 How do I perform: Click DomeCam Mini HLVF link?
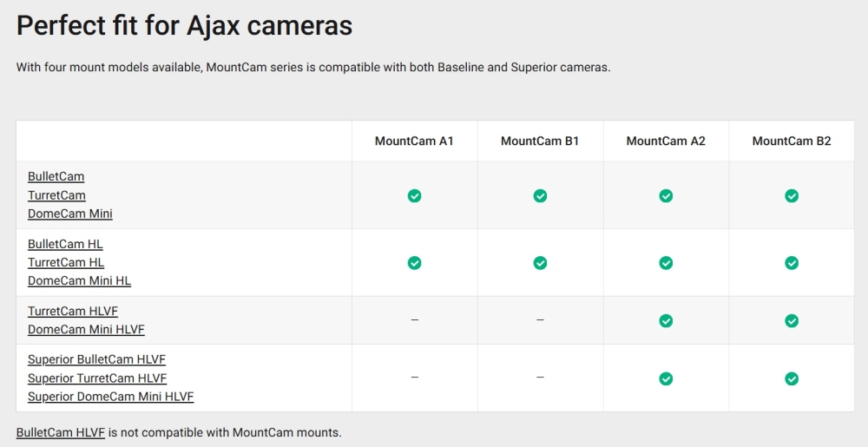(x=86, y=330)
